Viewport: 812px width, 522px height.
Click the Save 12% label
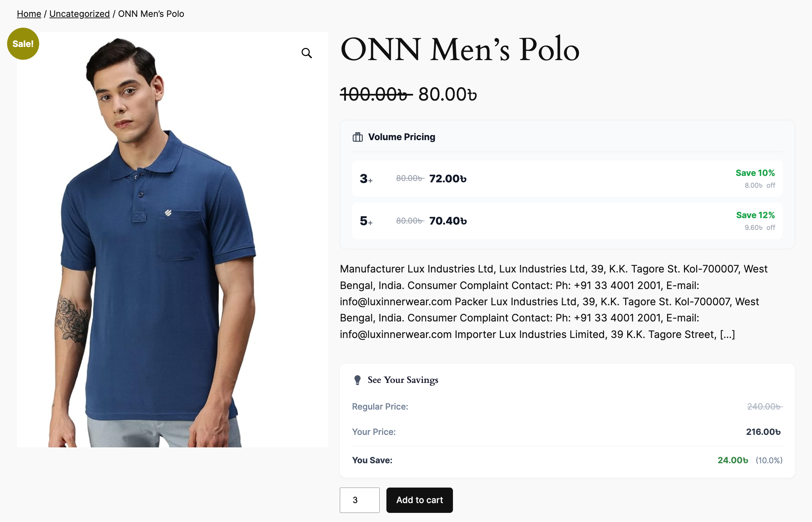[755, 215]
